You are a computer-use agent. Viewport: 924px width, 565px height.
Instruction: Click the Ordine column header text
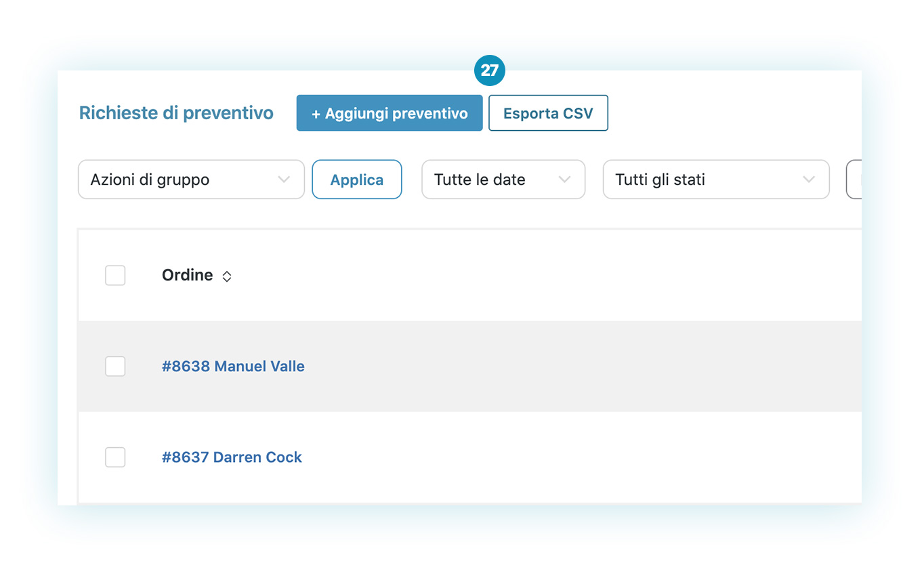(188, 275)
